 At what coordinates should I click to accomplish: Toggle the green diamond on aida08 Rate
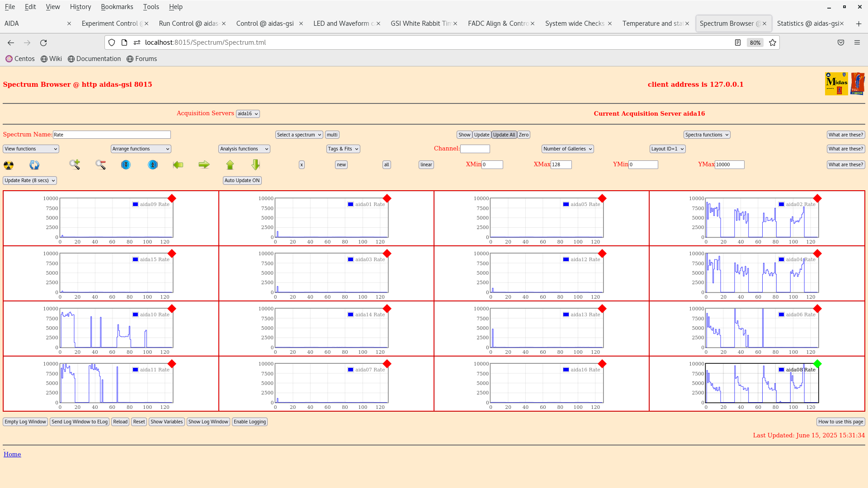[817, 364]
